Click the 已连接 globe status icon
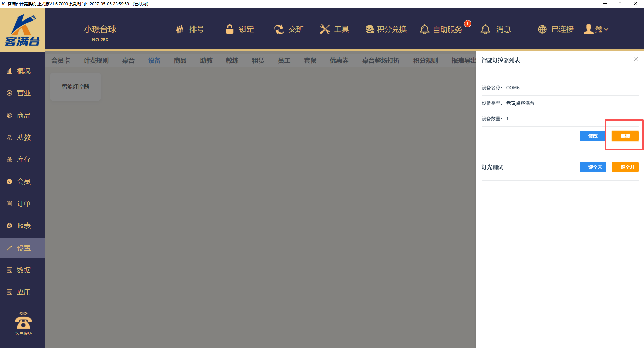 point(542,29)
